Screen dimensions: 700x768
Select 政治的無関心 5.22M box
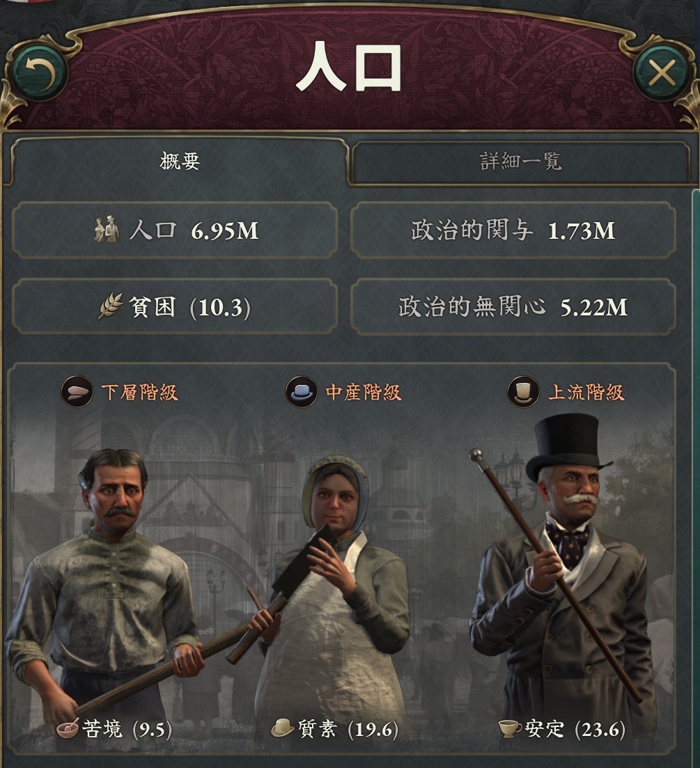pyautogui.click(x=513, y=306)
